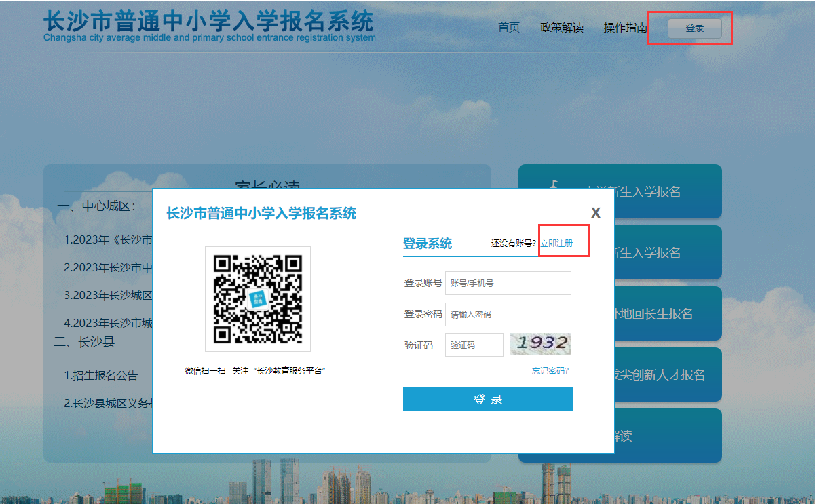This screenshot has width=815, height=504.
Task: Open the 操作指南 navigation item
Action: click(x=625, y=28)
